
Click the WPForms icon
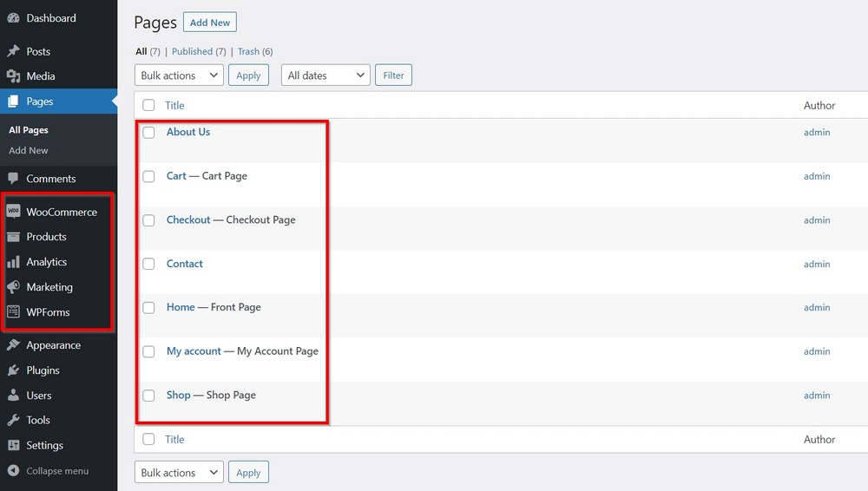13,312
